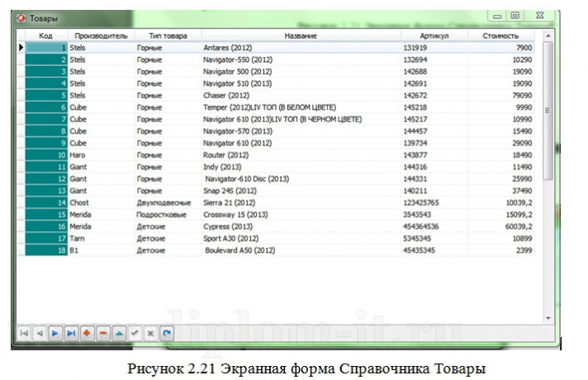Click cost cell '7900'

click(x=501, y=48)
